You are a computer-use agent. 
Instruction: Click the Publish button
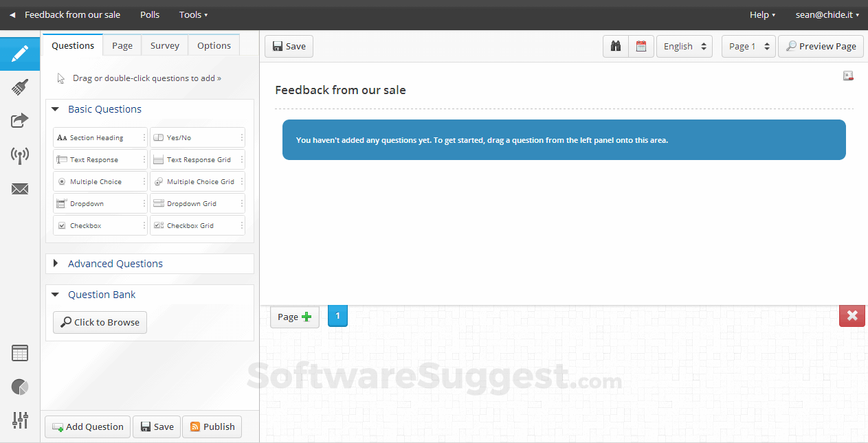[x=212, y=427]
